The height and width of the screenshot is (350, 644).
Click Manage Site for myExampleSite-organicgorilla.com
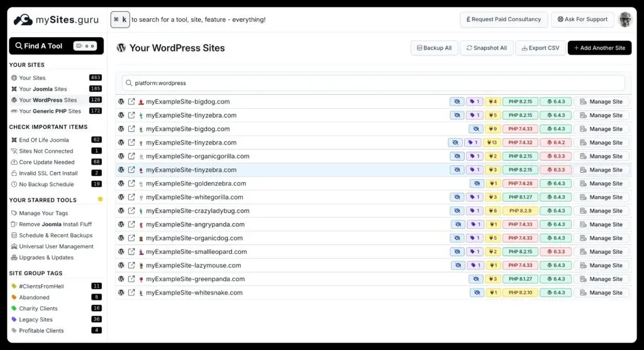point(601,156)
